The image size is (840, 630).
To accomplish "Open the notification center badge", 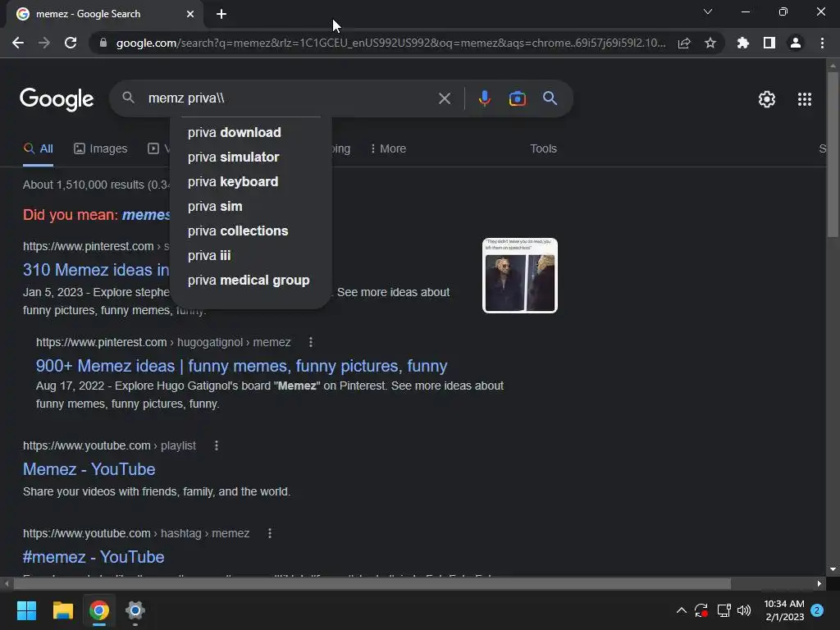I will click(817, 610).
